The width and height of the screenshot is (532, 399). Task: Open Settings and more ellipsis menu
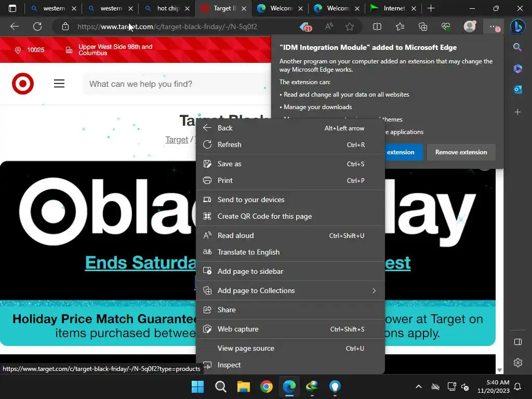[494, 26]
